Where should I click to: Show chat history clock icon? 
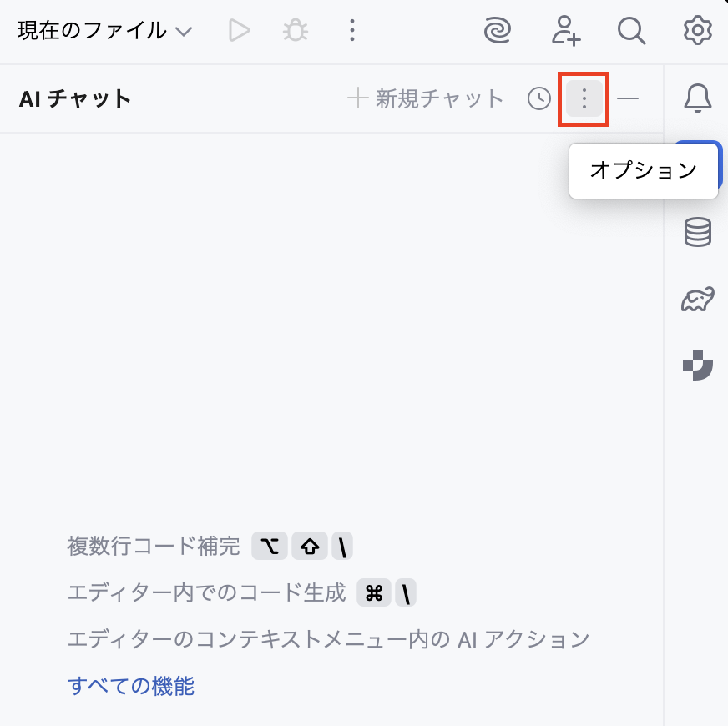coord(539,98)
